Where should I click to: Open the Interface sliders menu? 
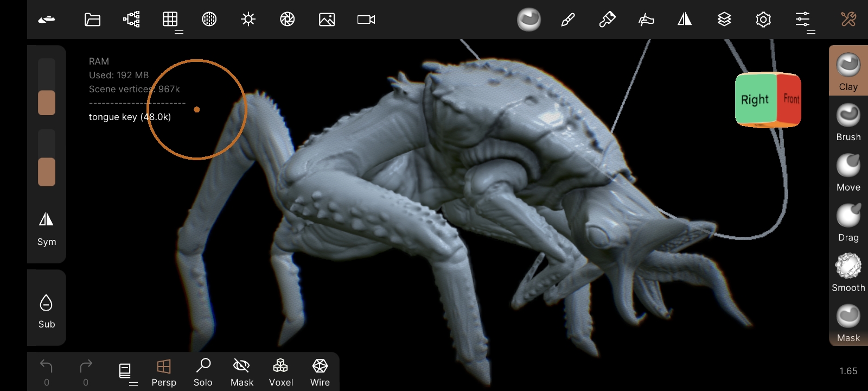pos(802,20)
